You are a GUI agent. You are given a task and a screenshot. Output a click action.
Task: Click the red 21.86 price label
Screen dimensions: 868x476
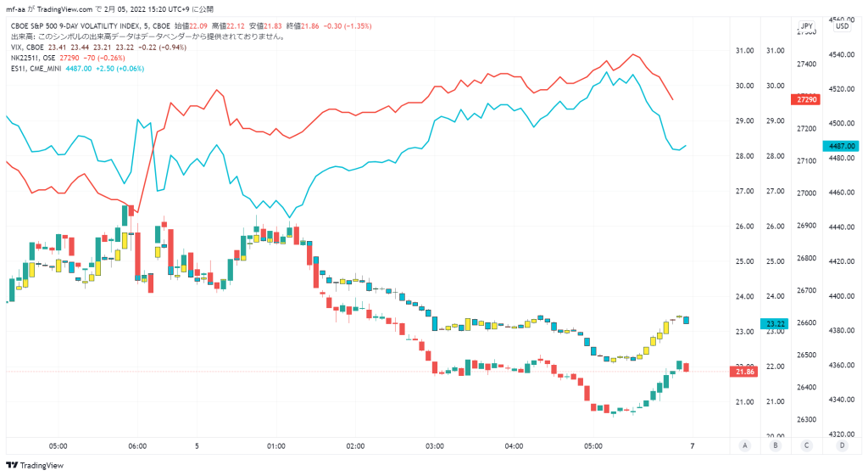[x=744, y=372]
